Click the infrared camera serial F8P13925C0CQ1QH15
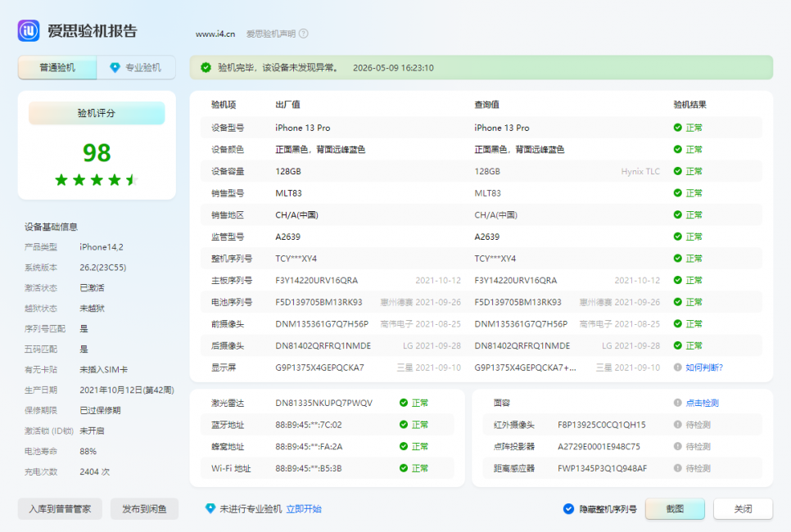The height and width of the screenshot is (532, 791). pos(601,425)
